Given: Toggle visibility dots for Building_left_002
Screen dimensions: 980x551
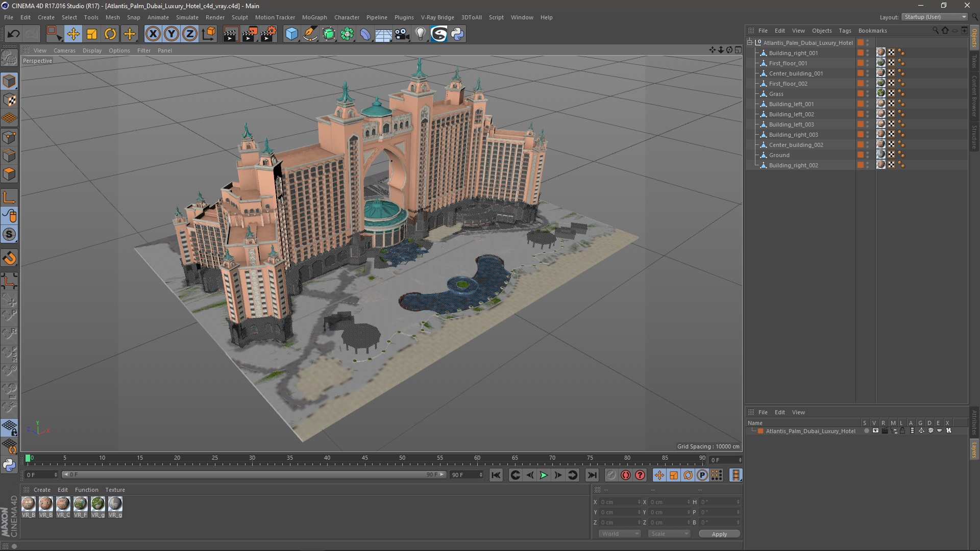Looking at the screenshot, I should (x=867, y=114).
